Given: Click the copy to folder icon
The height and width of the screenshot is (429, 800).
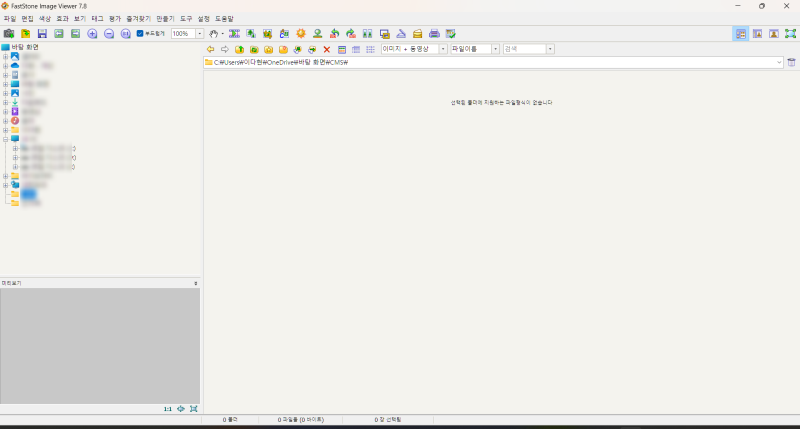Looking at the screenshot, I should click(x=297, y=49).
